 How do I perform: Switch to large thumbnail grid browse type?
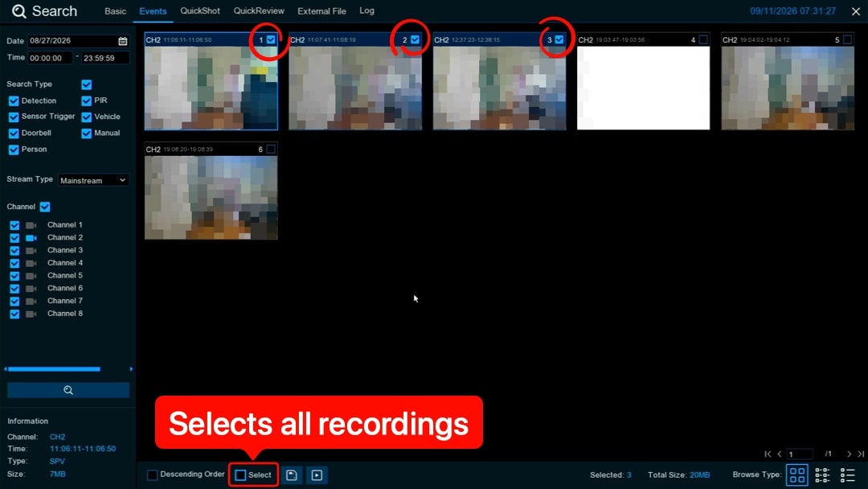coord(797,475)
